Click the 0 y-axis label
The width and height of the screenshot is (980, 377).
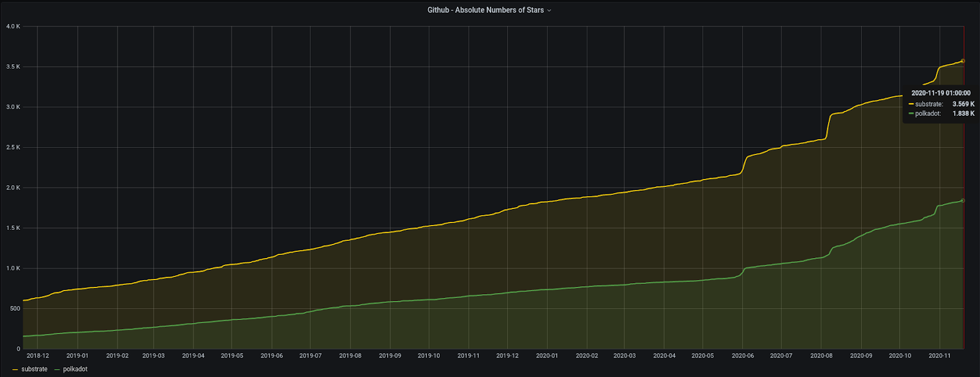coord(18,349)
